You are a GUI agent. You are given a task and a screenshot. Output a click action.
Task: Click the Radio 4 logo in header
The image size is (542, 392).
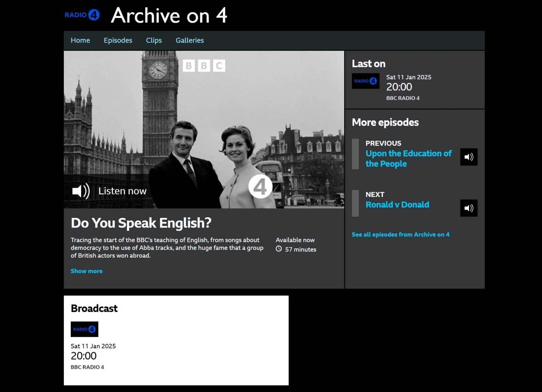click(x=82, y=15)
